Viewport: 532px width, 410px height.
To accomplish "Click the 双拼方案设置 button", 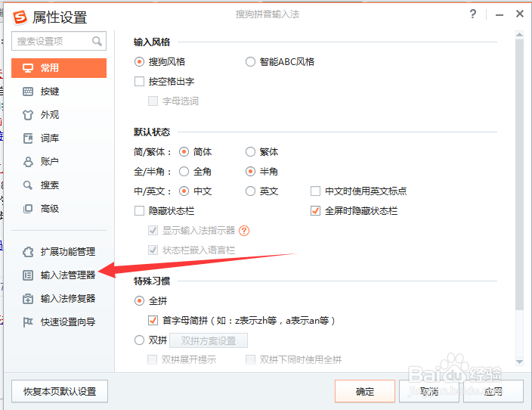I will pyautogui.click(x=209, y=340).
